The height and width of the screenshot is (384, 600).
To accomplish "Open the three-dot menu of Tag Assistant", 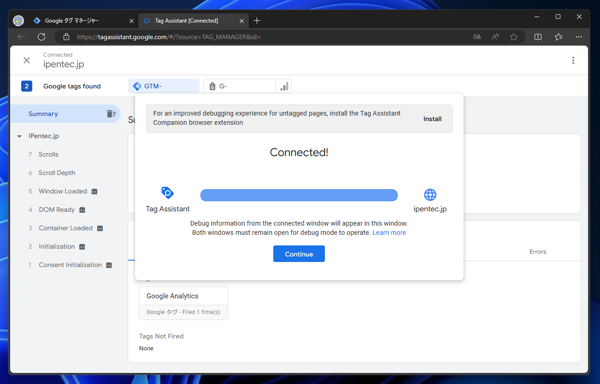I will point(573,60).
